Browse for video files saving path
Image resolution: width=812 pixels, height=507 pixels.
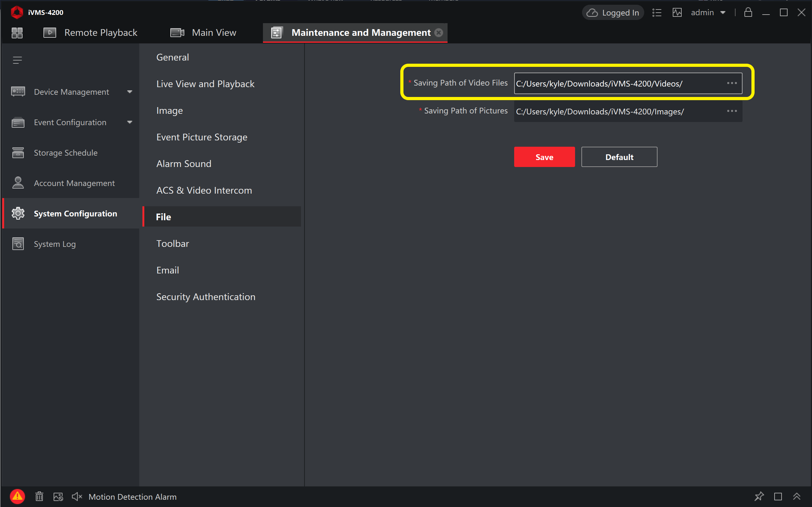732,83
